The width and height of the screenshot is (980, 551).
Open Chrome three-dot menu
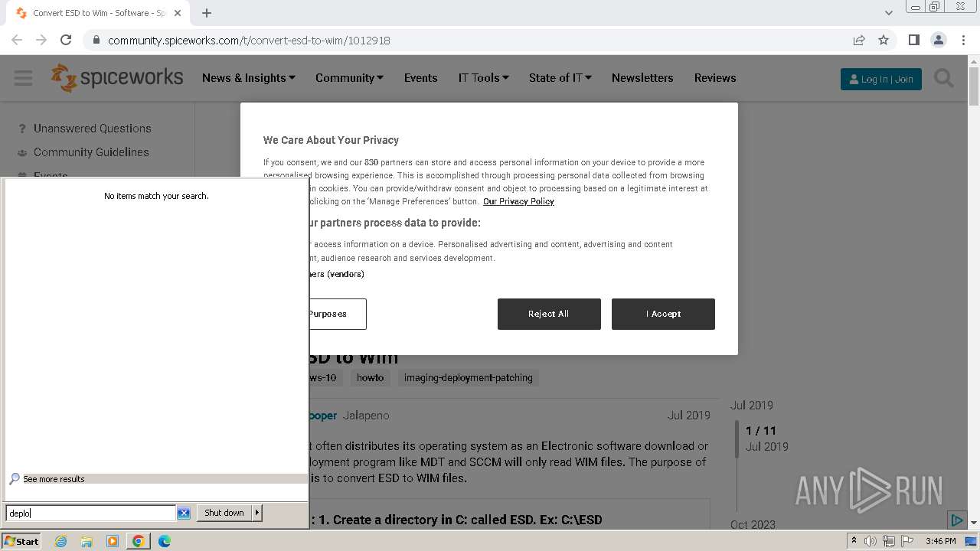pyautogui.click(x=963, y=40)
